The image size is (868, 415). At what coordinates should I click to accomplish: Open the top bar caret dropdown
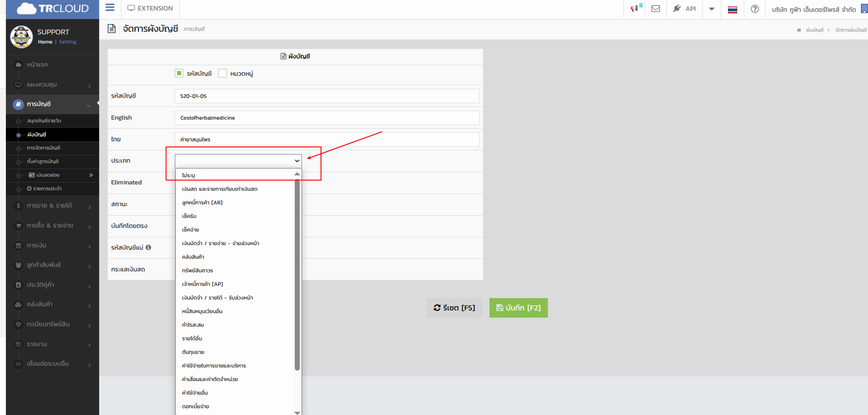[x=711, y=9]
